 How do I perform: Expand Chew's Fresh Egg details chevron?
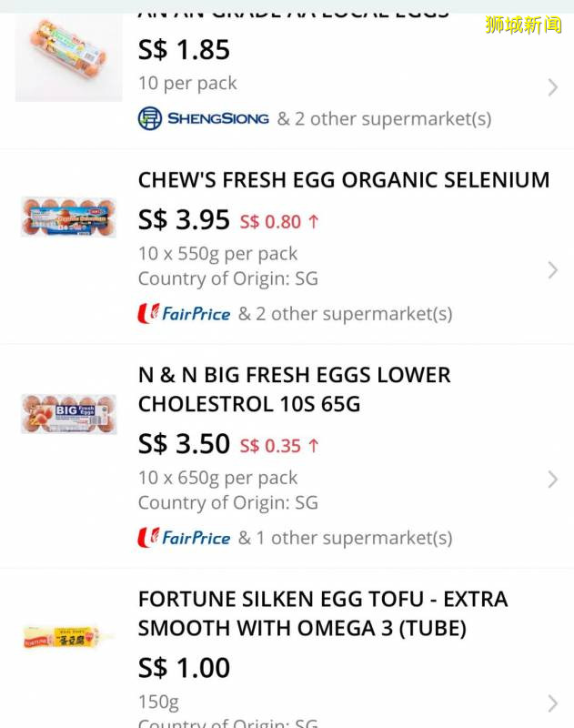552,270
